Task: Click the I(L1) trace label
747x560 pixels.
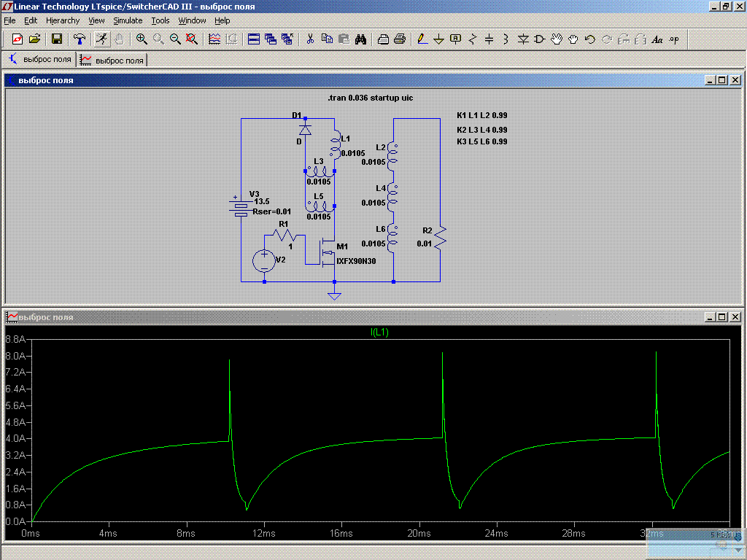Action: 379,332
